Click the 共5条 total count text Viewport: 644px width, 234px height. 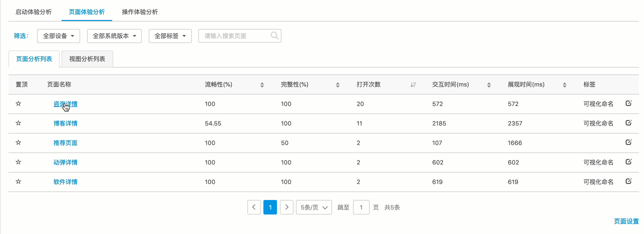pyautogui.click(x=392, y=207)
